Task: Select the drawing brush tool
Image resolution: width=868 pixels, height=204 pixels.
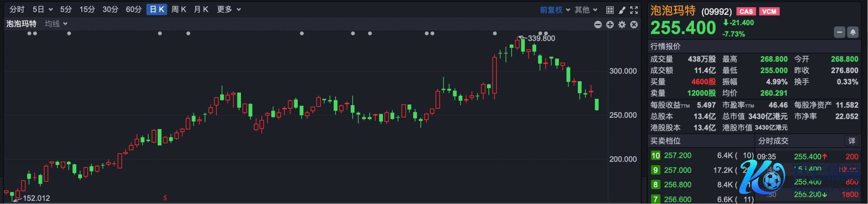Action: click(622, 10)
